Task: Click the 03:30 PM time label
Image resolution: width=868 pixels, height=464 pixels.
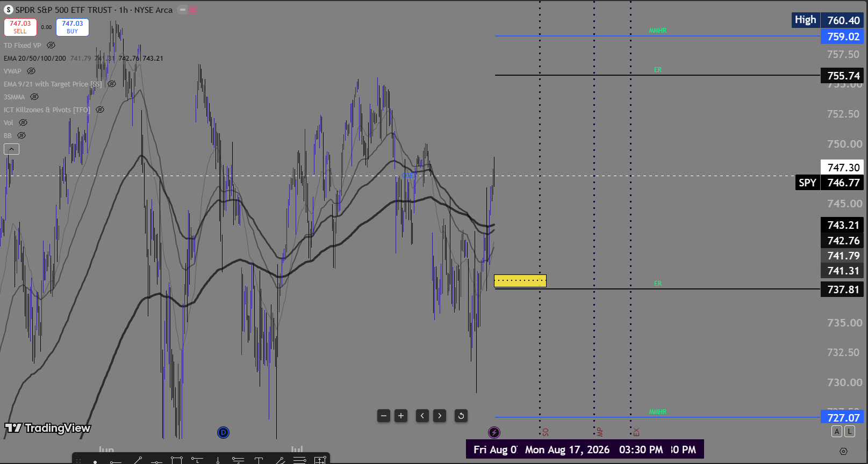Action: (x=641, y=450)
